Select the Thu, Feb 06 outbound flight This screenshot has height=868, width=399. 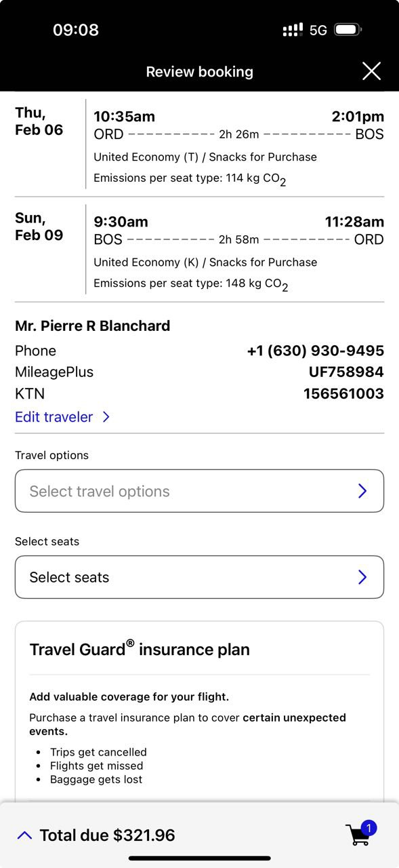click(x=199, y=144)
